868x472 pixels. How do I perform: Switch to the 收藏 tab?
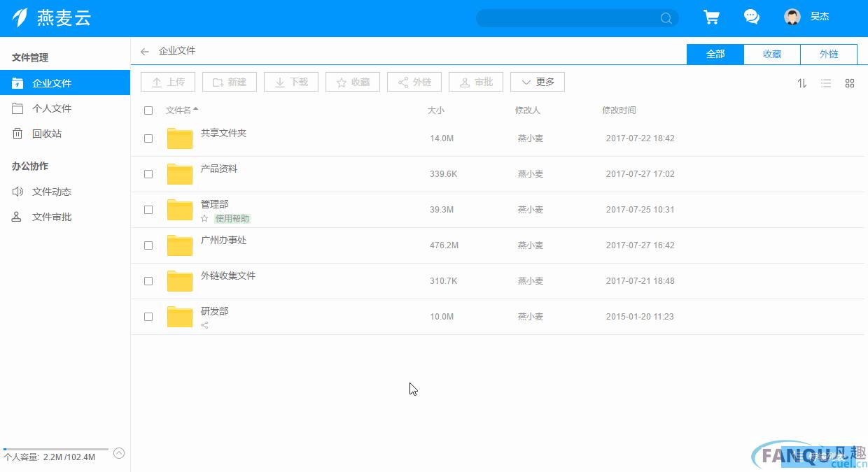771,54
